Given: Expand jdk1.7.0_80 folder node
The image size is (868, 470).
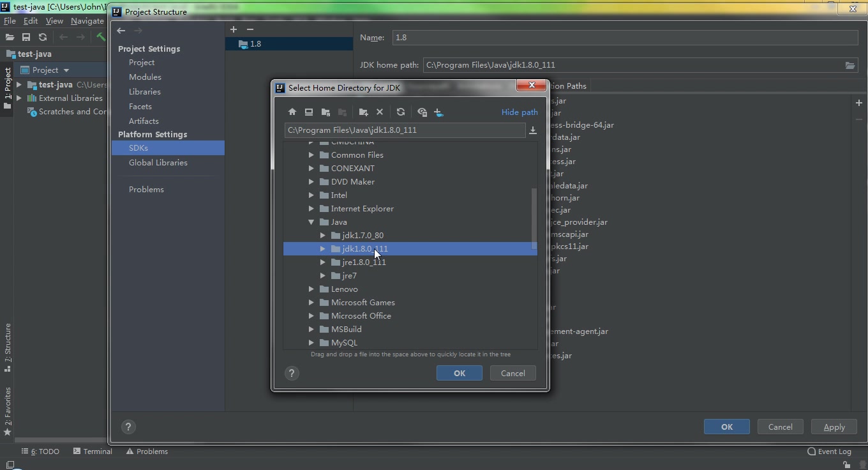Looking at the screenshot, I should [x=323, y=236].
